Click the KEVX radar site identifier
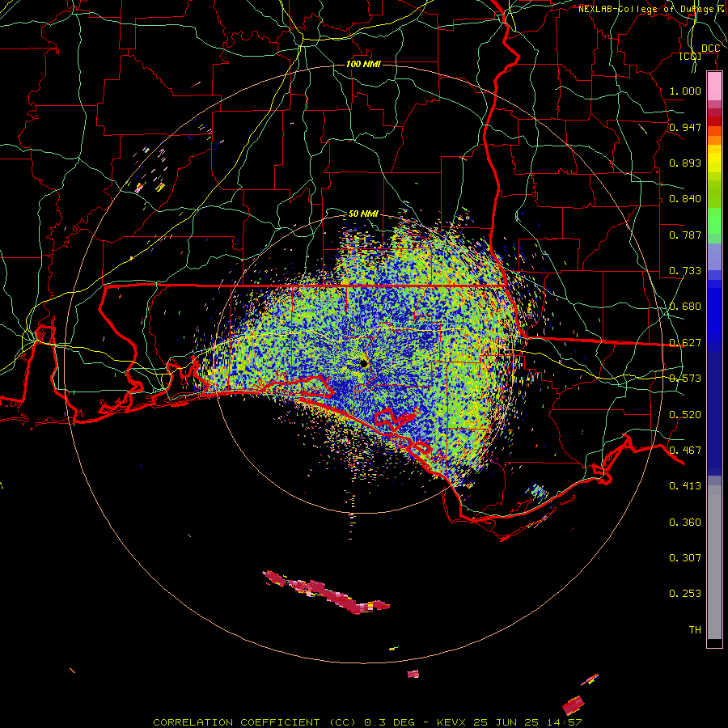Image resolution: width=728 pixels, height=728 pixels. pos(453,722)
